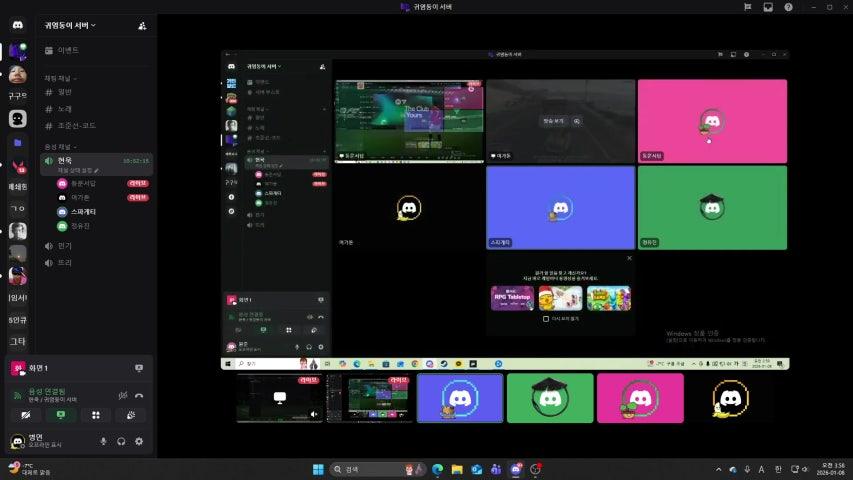The image size is (853, 480).
Task: Join the 민기 voice channel
Action: pos(65,245)
